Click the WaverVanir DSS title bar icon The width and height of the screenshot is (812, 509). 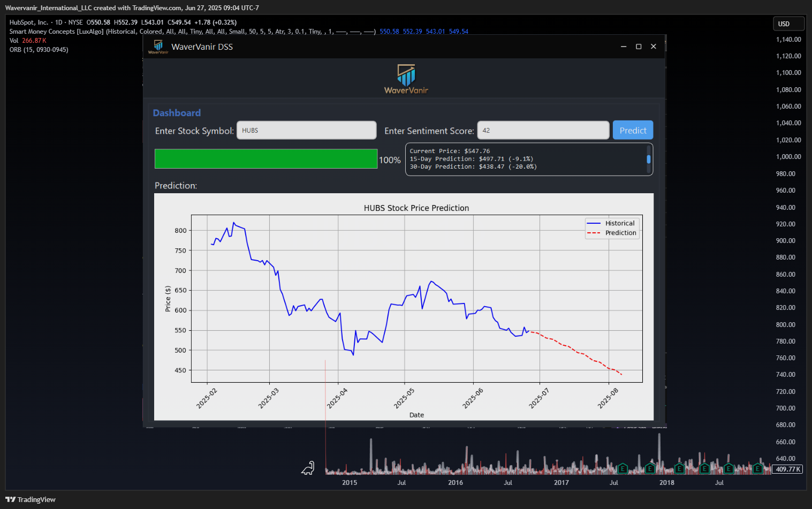point(158,47)
